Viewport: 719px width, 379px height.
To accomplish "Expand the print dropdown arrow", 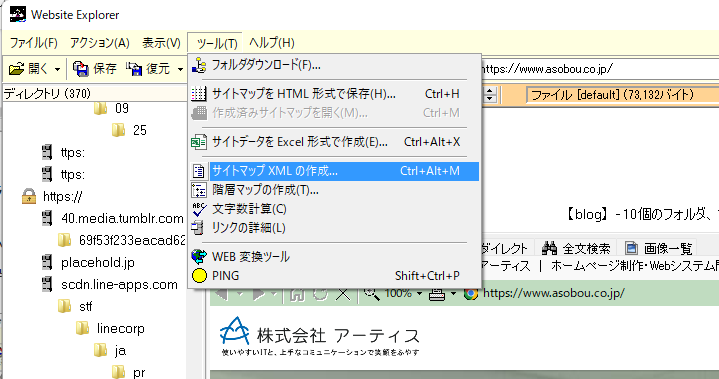I will (x=453, y=294).
